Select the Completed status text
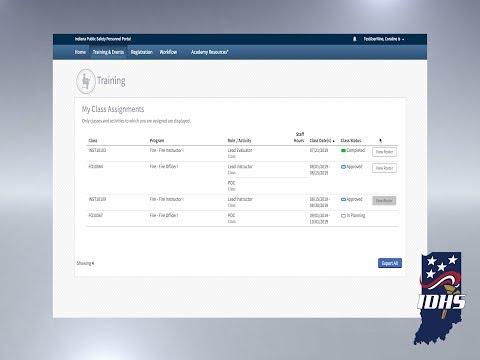The width and height of the screenshot is (480, 360). (356, 150)
